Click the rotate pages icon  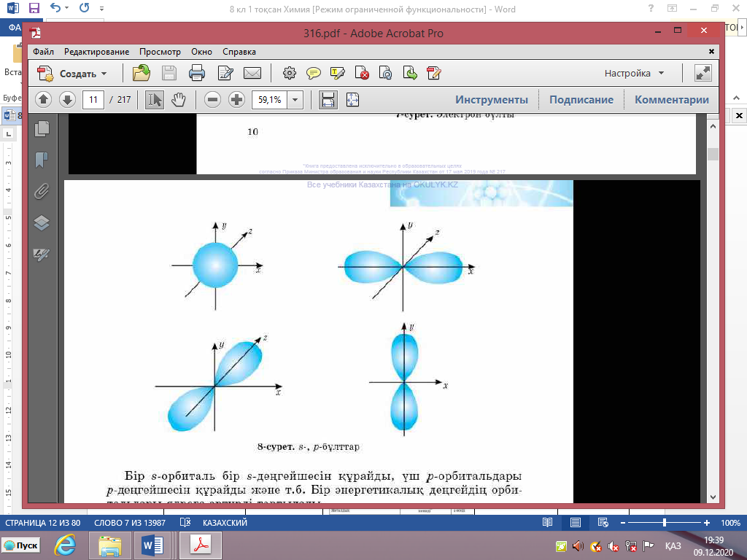pos(385,74)
